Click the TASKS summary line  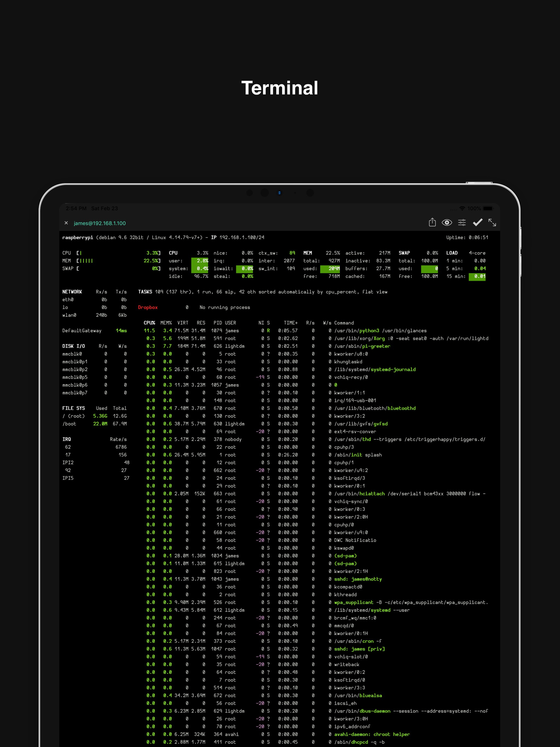237,292
